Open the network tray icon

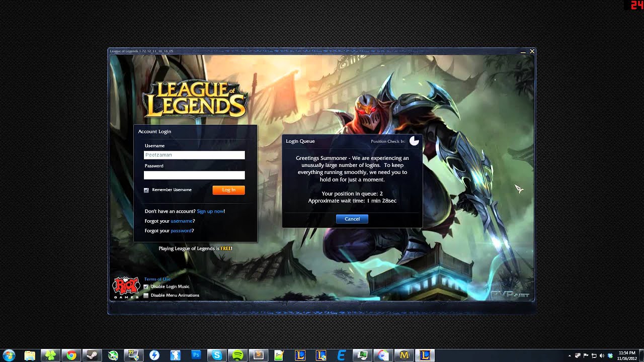tap(594, 355)
